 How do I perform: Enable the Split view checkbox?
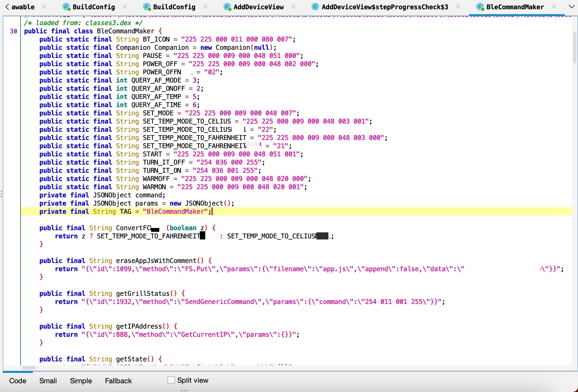pyautogui.click(x=171, y=380)
